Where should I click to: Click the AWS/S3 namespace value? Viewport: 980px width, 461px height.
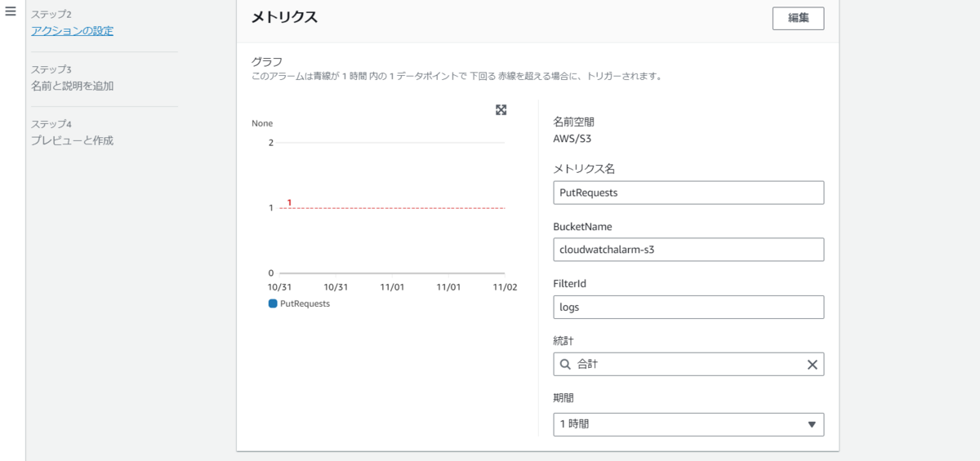[x=572, y=138]
